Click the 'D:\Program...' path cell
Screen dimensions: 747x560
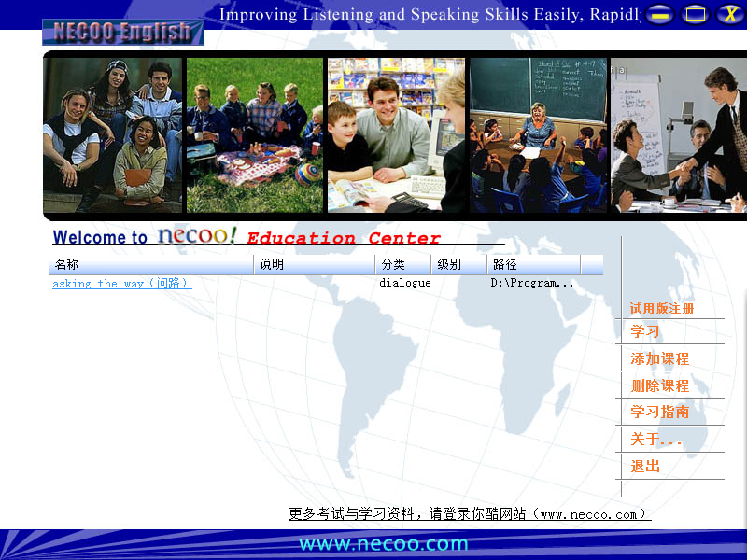pyautogui.click(x=532, y=283)
